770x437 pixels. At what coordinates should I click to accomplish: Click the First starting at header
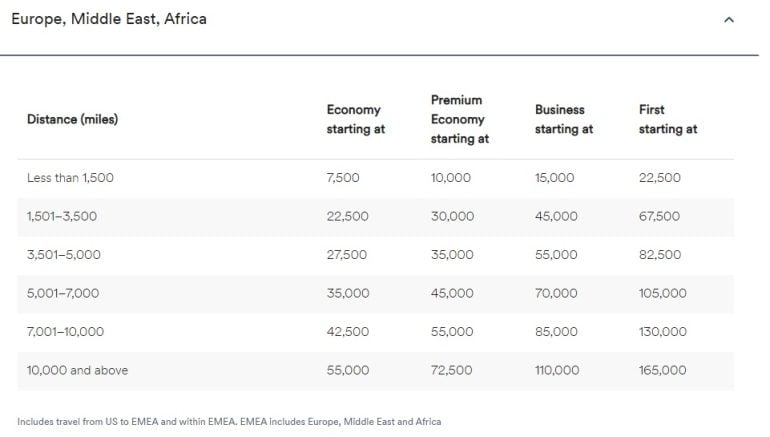click(667, 120)
